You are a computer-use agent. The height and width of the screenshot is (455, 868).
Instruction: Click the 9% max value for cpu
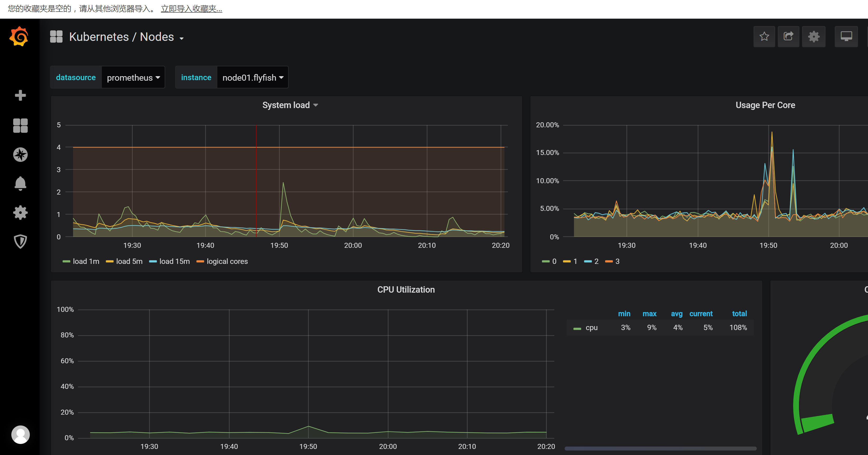click(x=651, y=327)
